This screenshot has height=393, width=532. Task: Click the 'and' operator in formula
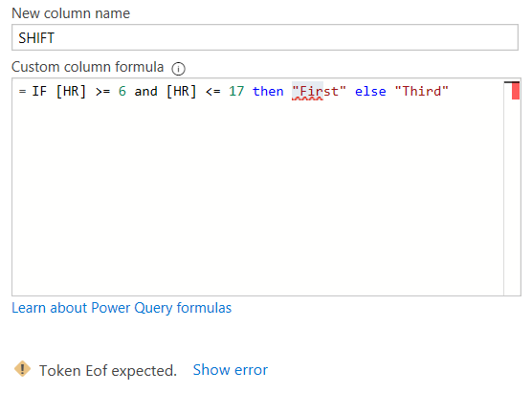[x=145, y=91]
